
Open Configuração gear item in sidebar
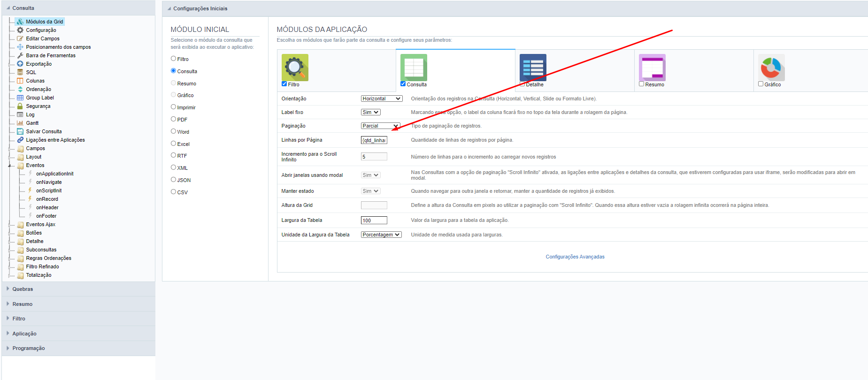point(41,30)
